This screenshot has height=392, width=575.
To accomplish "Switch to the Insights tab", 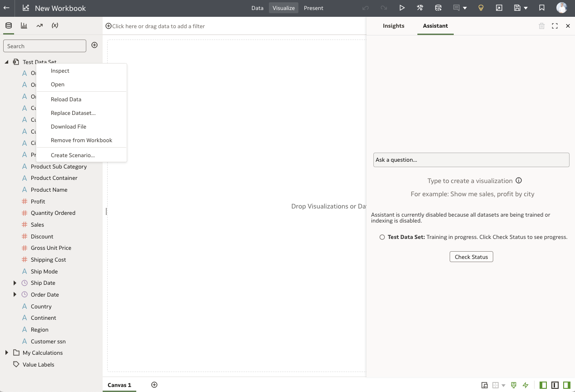I will (x=393, y=26).
